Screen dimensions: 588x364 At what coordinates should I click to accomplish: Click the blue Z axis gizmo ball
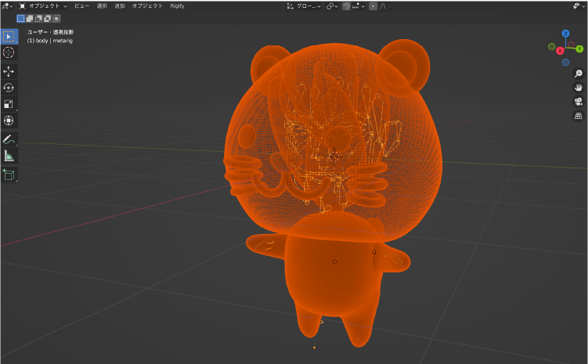[x=566, y=34]
